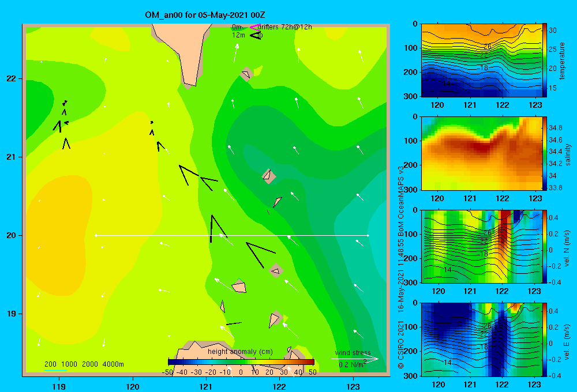
Task: Click contour label 14 in temperature section
Action: pos(447,84)
